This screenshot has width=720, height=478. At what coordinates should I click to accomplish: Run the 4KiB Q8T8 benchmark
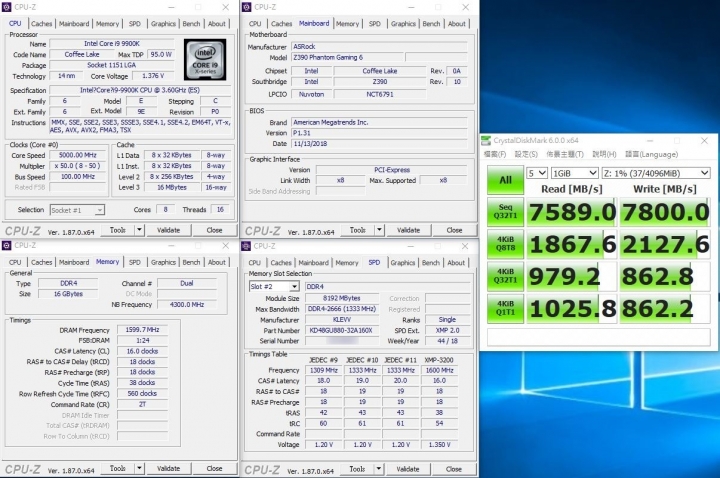pos(505,244)
